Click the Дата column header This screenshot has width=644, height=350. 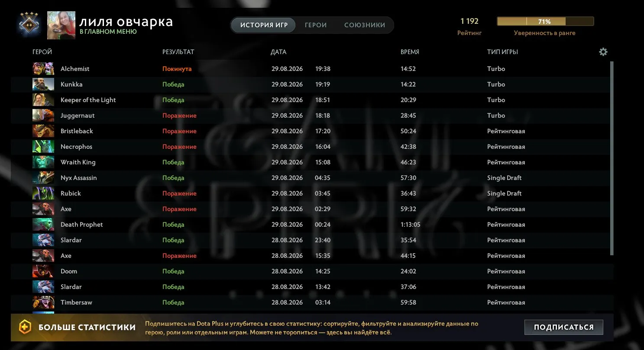click(278, 52)
